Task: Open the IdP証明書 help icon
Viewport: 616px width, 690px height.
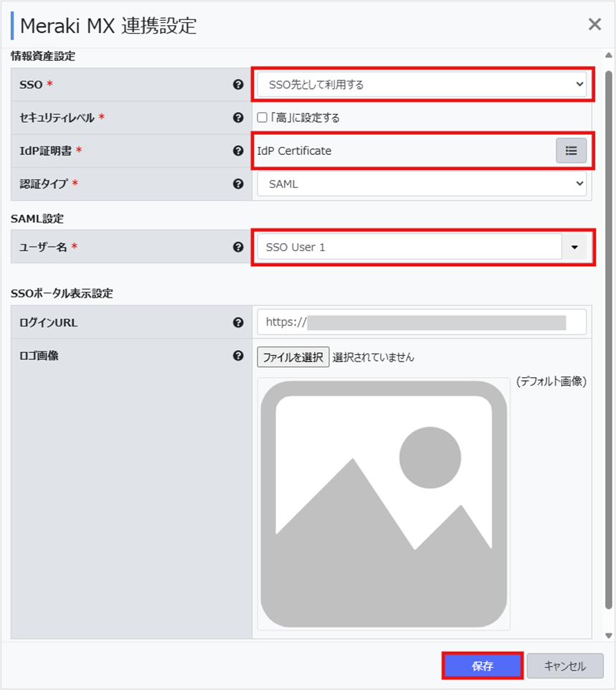Action: 239,151
